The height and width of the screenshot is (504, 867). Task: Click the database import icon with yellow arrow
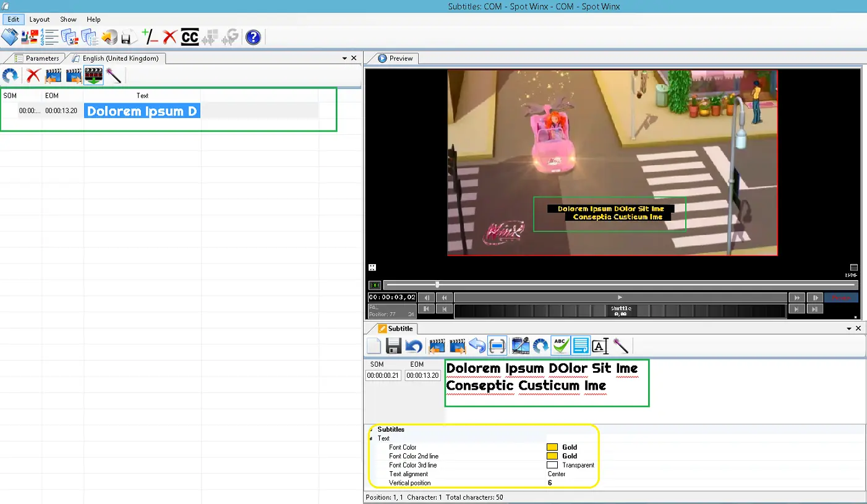tap(109, 38)
